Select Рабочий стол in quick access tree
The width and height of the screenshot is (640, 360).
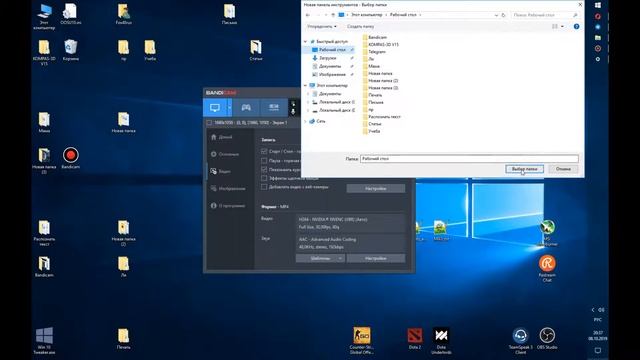[x=332, y=50]
